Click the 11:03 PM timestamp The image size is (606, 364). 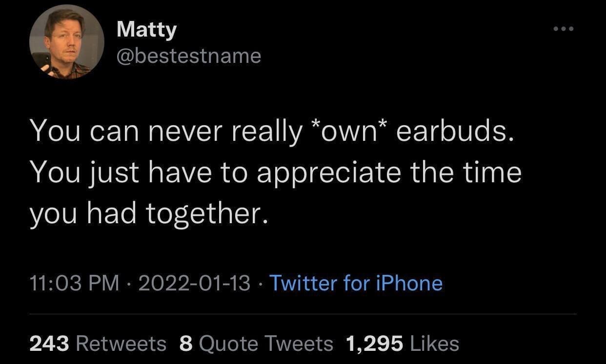pos(74,283)
